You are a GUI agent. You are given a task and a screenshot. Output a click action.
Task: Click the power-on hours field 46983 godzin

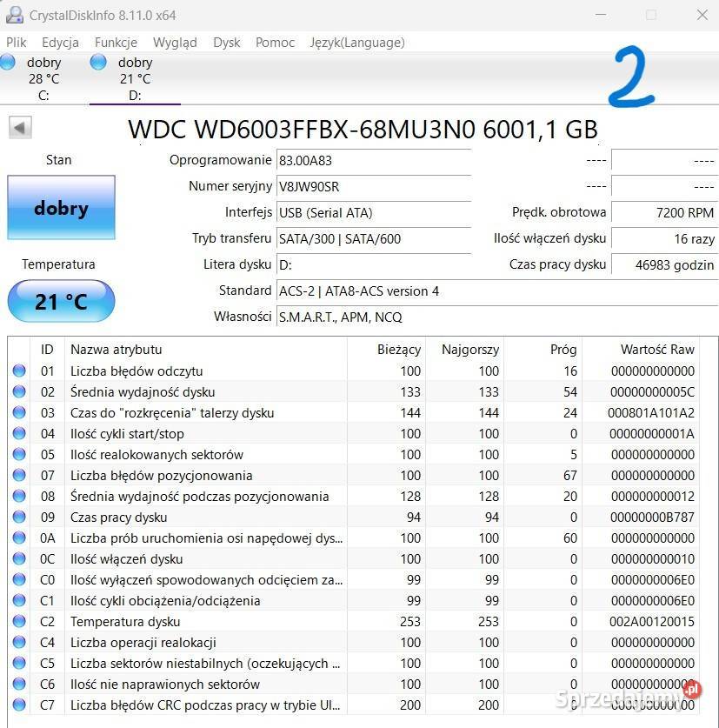[x=665, y=264]
